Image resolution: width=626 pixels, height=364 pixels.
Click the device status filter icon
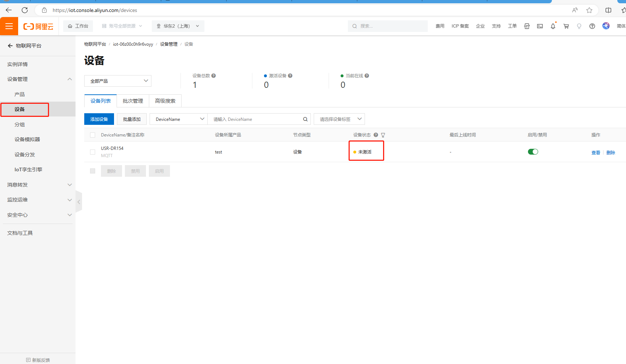click(x=383, y=135)
